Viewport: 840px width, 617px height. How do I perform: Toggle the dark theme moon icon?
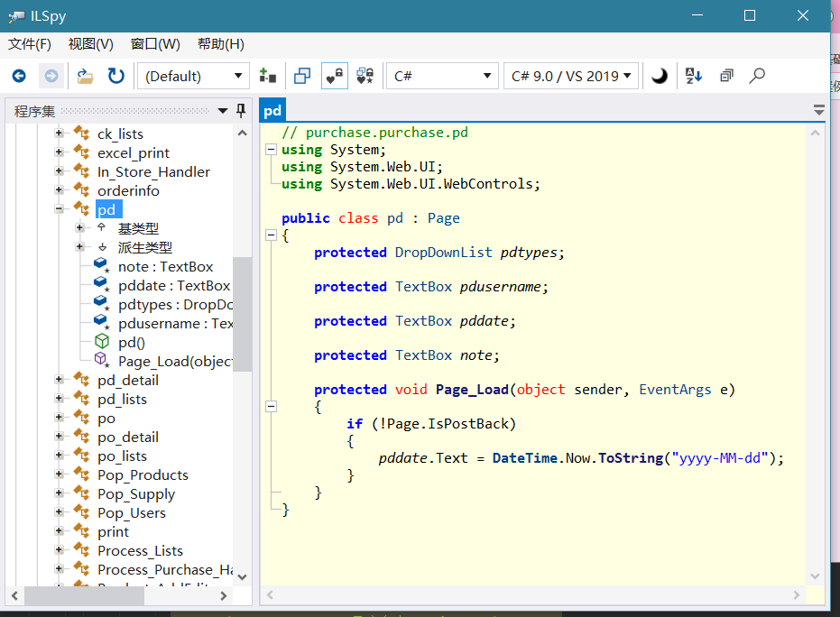click(x=660, y=77)
